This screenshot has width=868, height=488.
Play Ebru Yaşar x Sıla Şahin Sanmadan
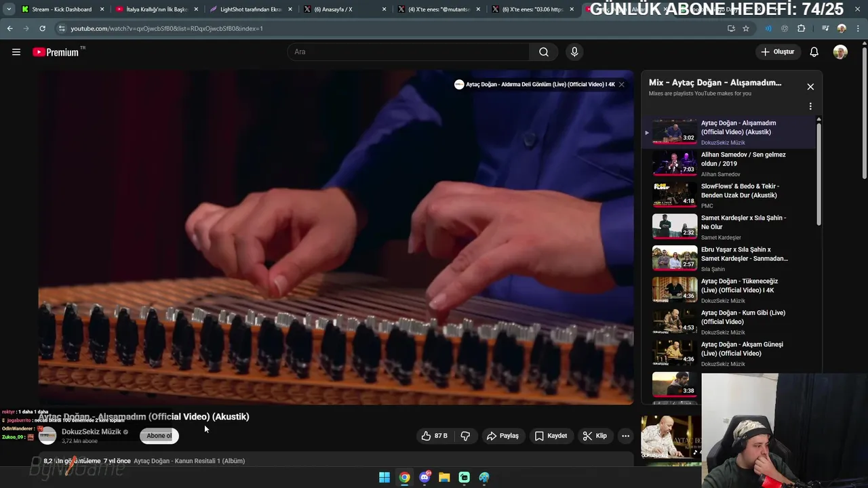click(729, 259)
